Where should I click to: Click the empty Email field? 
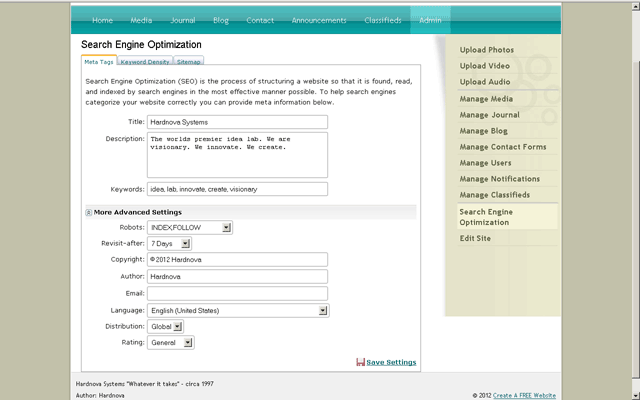pos(238,293)
